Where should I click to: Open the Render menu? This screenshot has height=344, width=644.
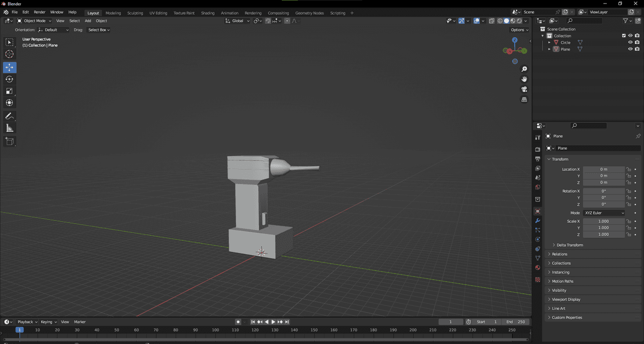(x=39, y=12)
